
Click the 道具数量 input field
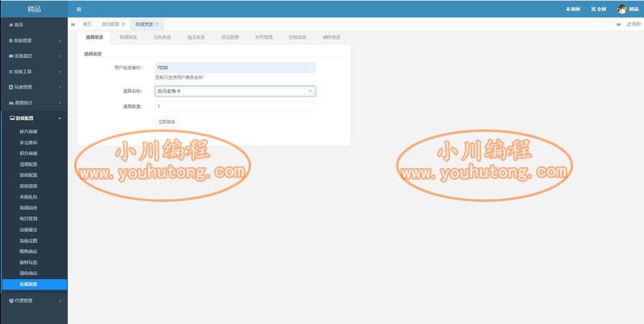point(235,107)
